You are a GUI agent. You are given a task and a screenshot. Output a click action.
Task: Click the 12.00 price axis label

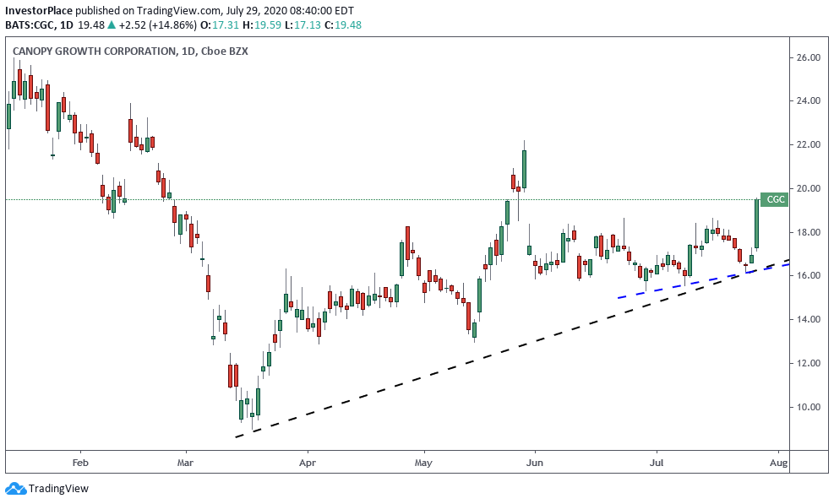808,364
